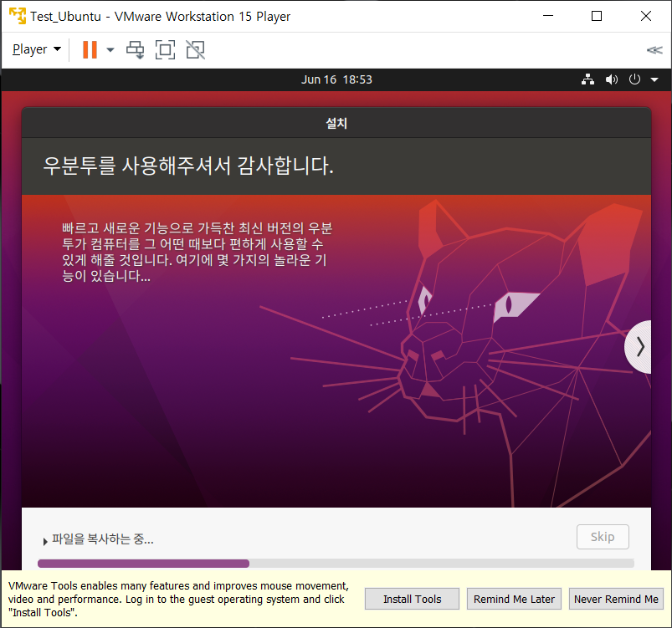Click the '우분투를 사용해주셔서 감사합니다.' heading
672x628 pixels.
click(188, 166)
